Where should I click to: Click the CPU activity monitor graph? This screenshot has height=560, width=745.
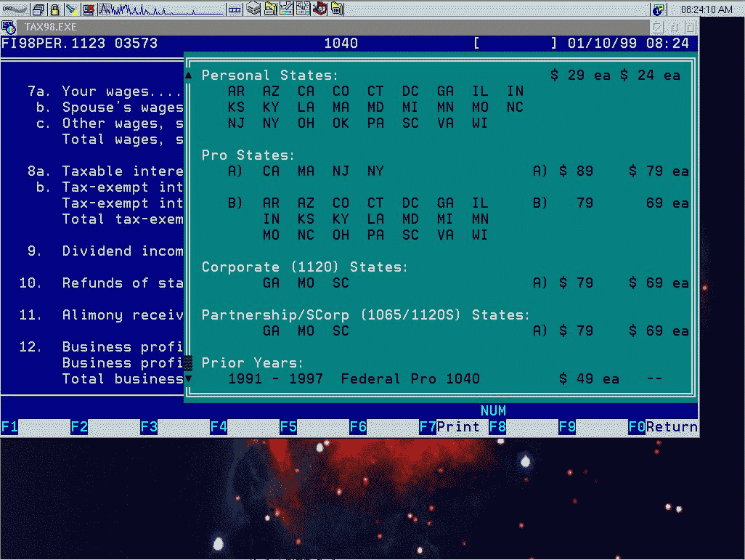(x=160, y=9)
